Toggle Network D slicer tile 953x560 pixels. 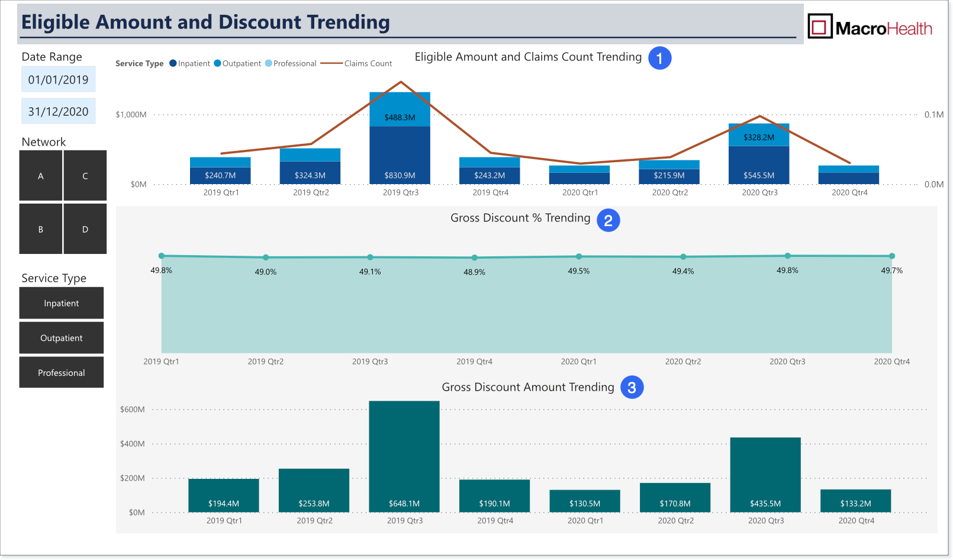click(85, 228)
